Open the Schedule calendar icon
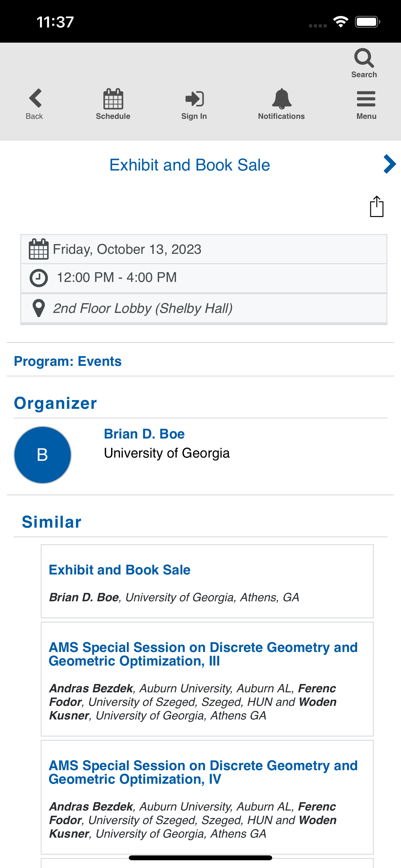Viewport: 401px width, 868px height. (x=113, y=99)
